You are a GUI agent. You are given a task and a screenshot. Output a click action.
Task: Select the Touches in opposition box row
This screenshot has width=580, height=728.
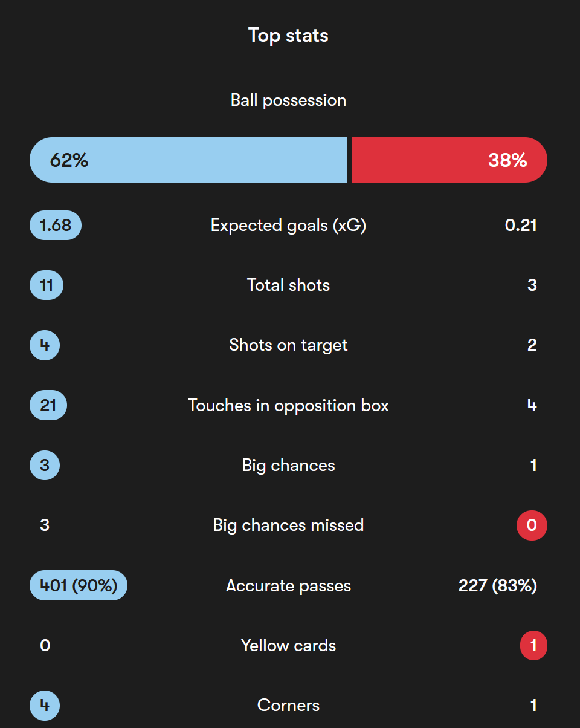tap(288, 405)
